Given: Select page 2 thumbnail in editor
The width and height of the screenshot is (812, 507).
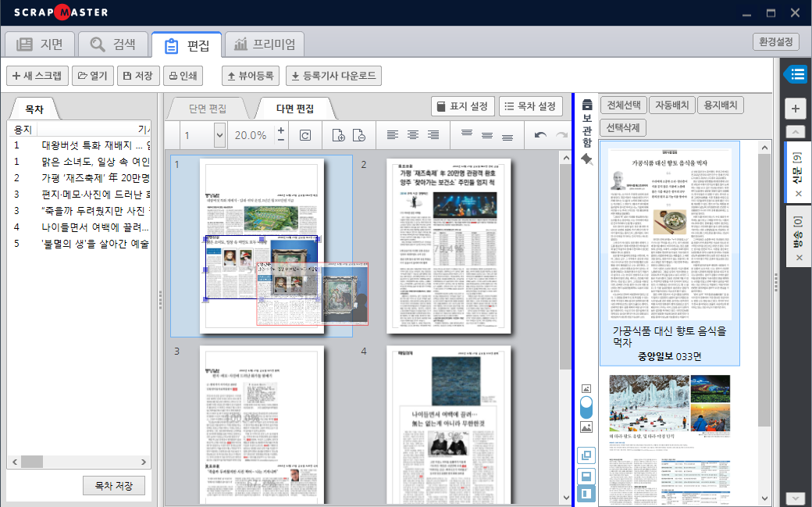Looking at the screenshot, I should (x=448, y=245).
